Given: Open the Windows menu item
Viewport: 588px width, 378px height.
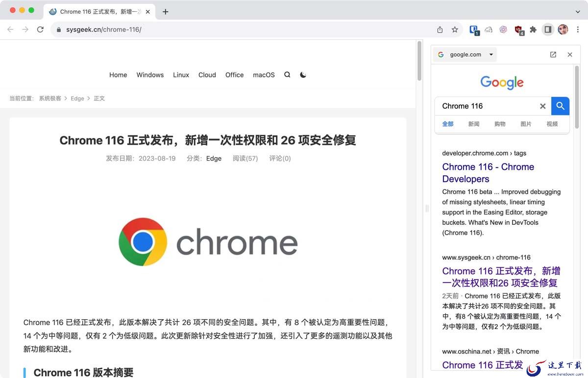Looking at the screenshot, I should click(x=150, y=75).
